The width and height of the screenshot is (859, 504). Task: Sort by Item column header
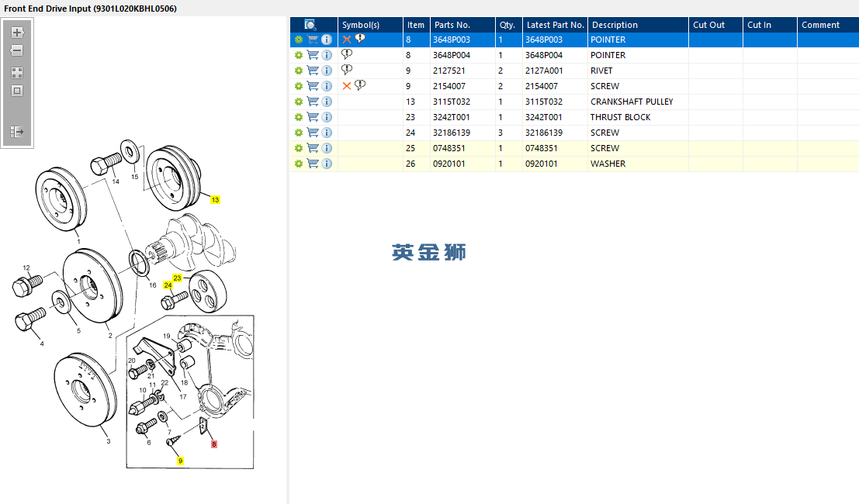click(x=417, y=25)
